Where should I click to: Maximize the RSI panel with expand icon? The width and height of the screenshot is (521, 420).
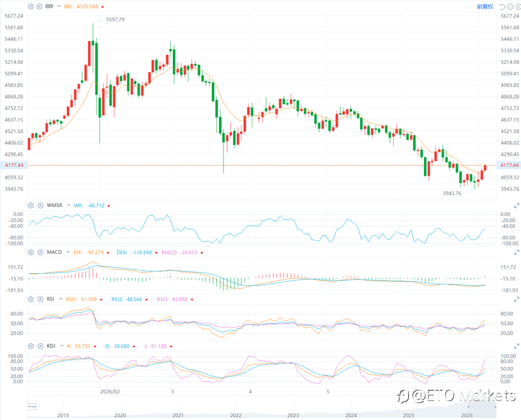(x=516, y=300)
